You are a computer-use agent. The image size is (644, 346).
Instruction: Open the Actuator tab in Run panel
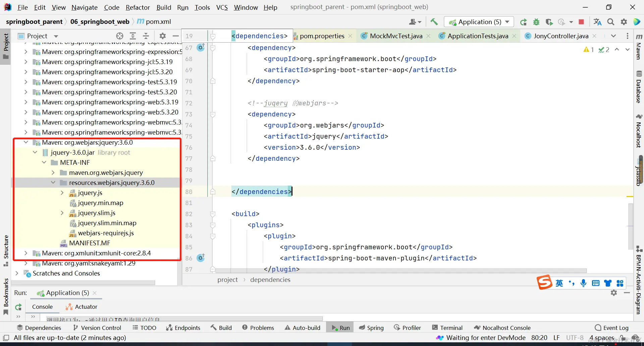[x=82, y=307]
